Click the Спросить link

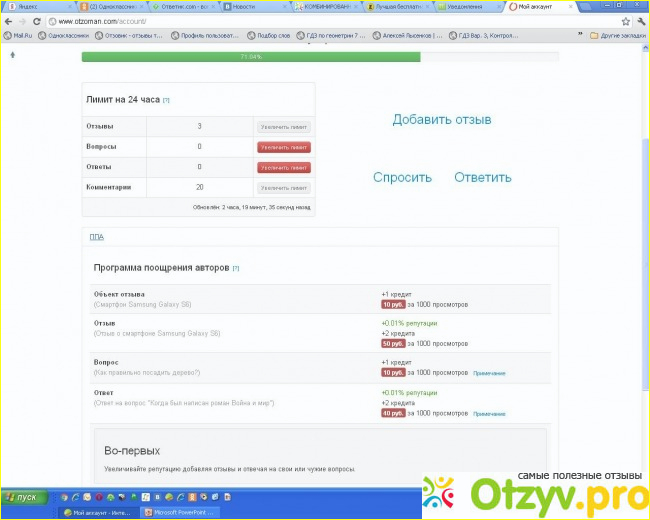[402, 178]
